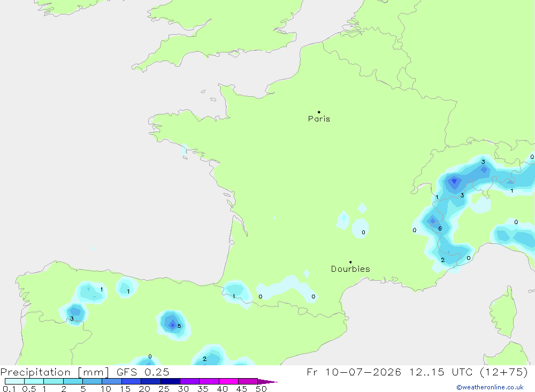Image resolution: width=535 pixels, height=392 pixels.
Task: Click the legend value label '20'
Action: point(144,389)
